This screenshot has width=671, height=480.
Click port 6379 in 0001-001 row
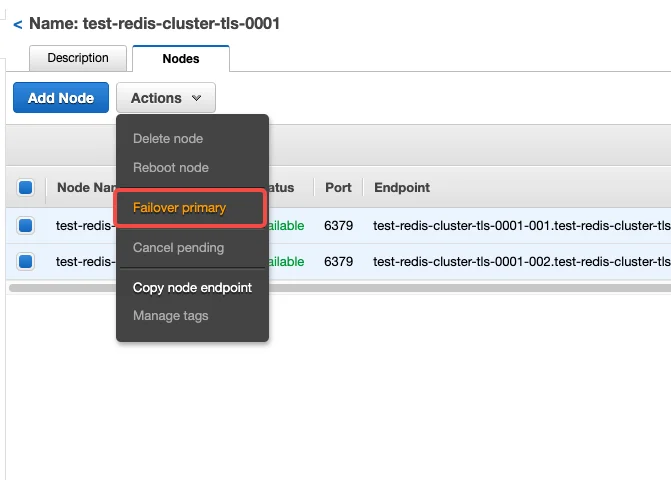pos(338,225)
